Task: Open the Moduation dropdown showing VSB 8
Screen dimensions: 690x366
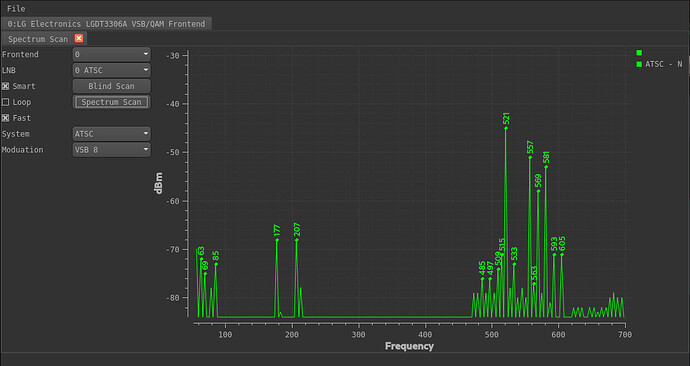Action: click(x=111, y=150)
